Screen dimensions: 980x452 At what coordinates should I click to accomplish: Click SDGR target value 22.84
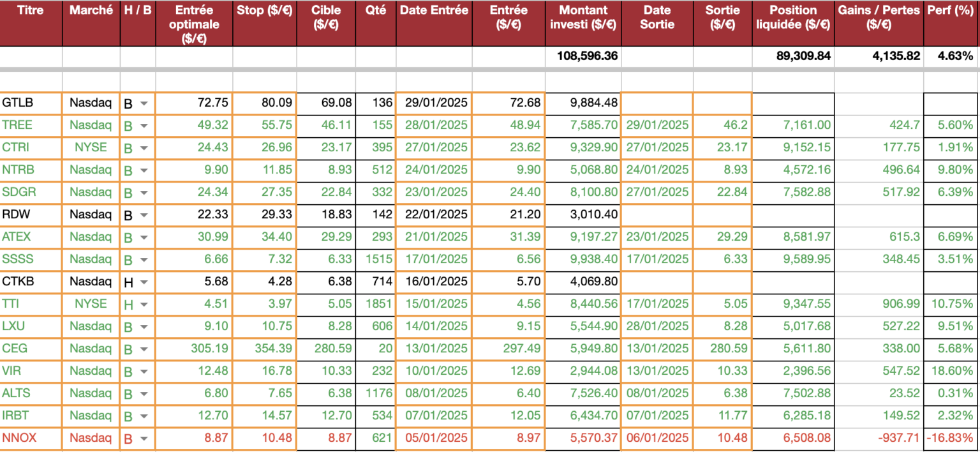pyautogui.click(x=326, y=192)
